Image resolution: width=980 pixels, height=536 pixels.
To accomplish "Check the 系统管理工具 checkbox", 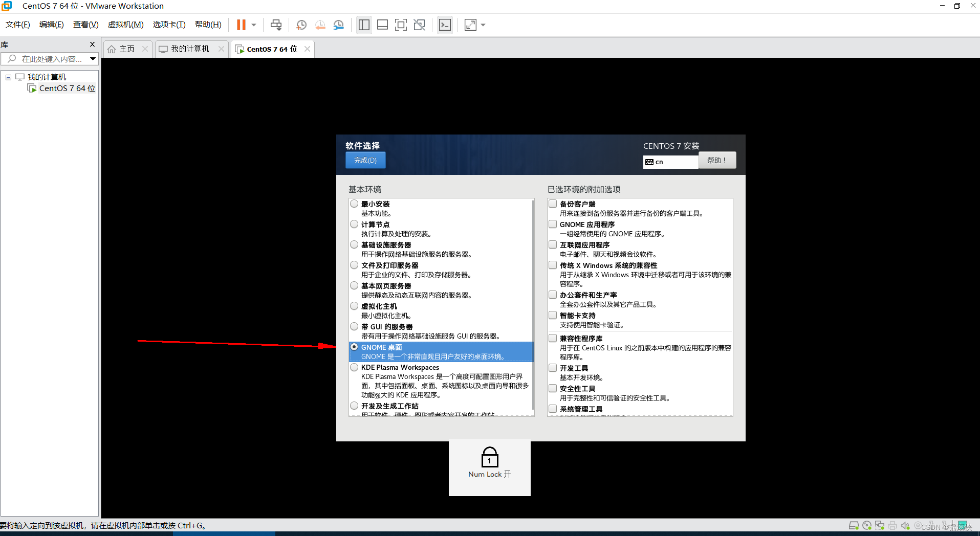I will click(553, 409).
